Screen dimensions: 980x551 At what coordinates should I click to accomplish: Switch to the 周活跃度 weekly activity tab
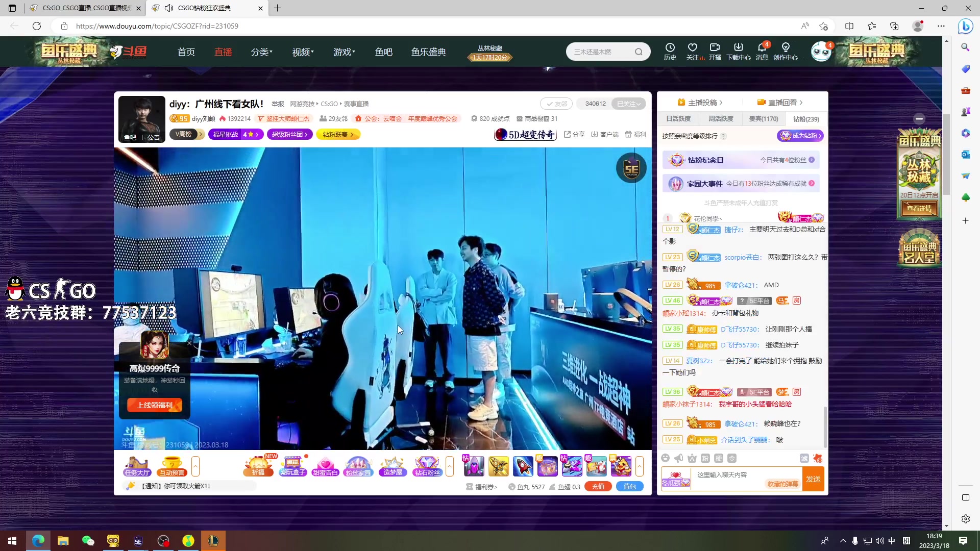click(x=721, y=118)
